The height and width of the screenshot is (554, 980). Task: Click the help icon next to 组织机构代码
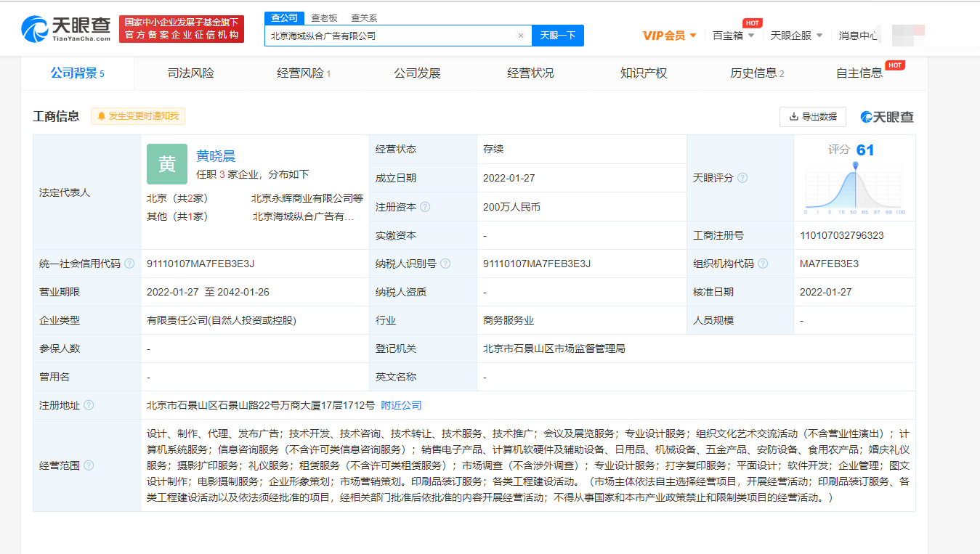763,264
